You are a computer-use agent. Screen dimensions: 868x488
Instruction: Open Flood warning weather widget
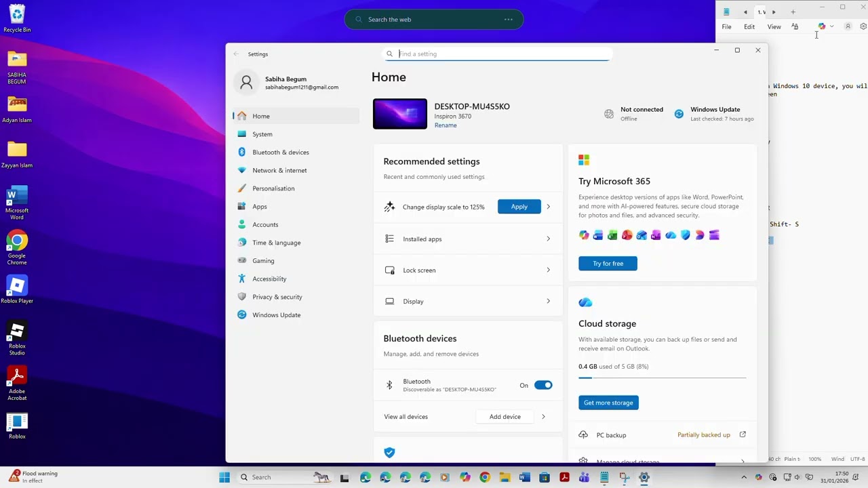(33, 477)
